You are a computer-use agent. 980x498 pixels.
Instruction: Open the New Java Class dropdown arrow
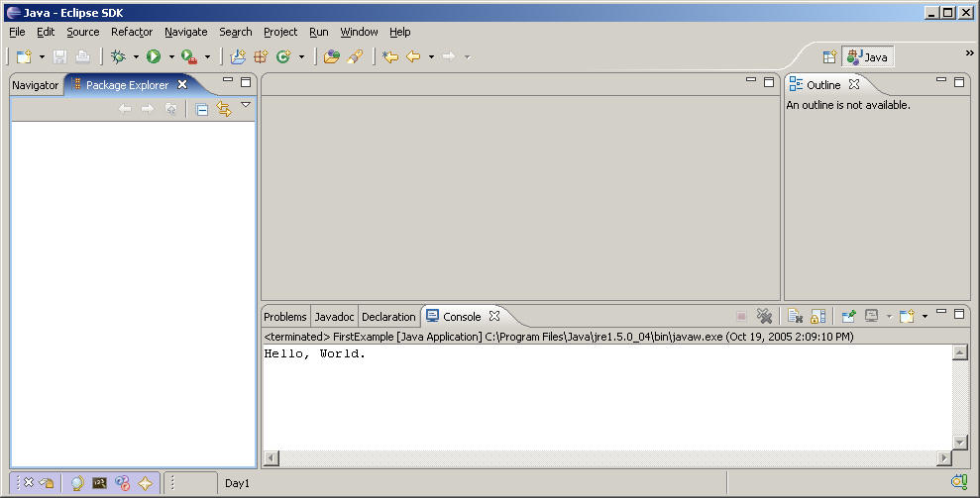point(301,56)
